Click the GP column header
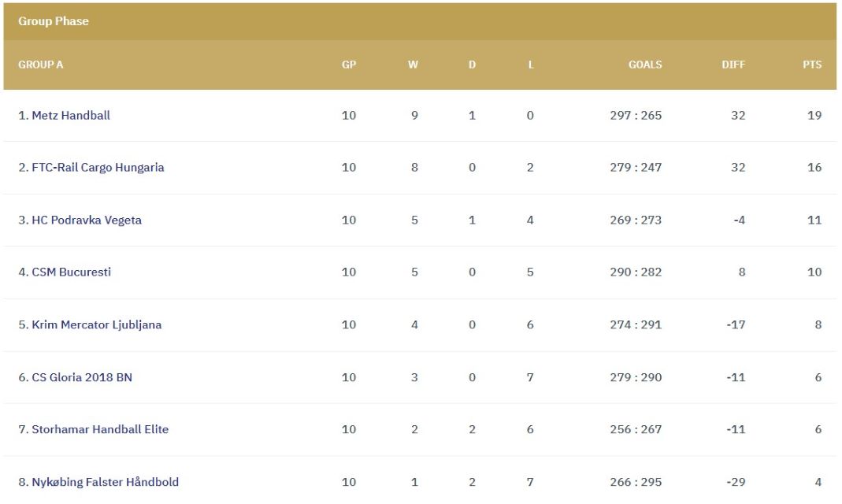Screen dimensions: 842x504 click(349, 65)
